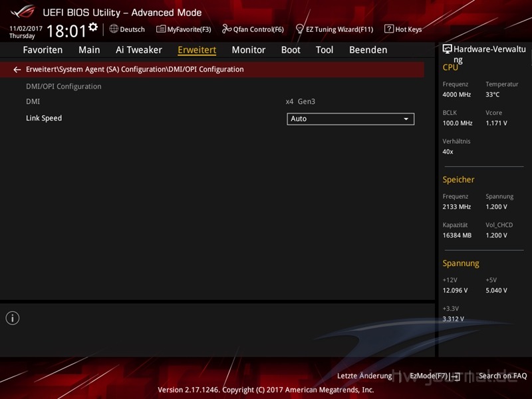The image size is (532, 399).
Task: Click Kapazität value 16384 MB
Action: 457,235
